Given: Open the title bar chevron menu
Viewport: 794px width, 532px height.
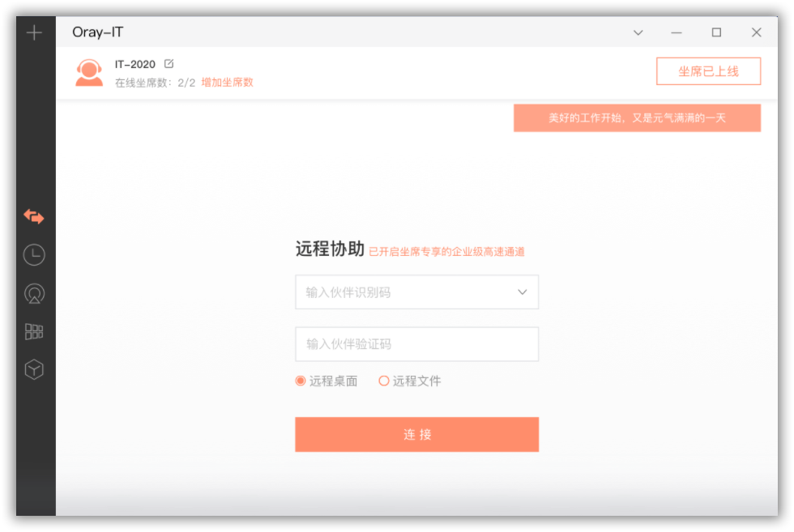Looking at the screenshot, I should click(638, 32).
